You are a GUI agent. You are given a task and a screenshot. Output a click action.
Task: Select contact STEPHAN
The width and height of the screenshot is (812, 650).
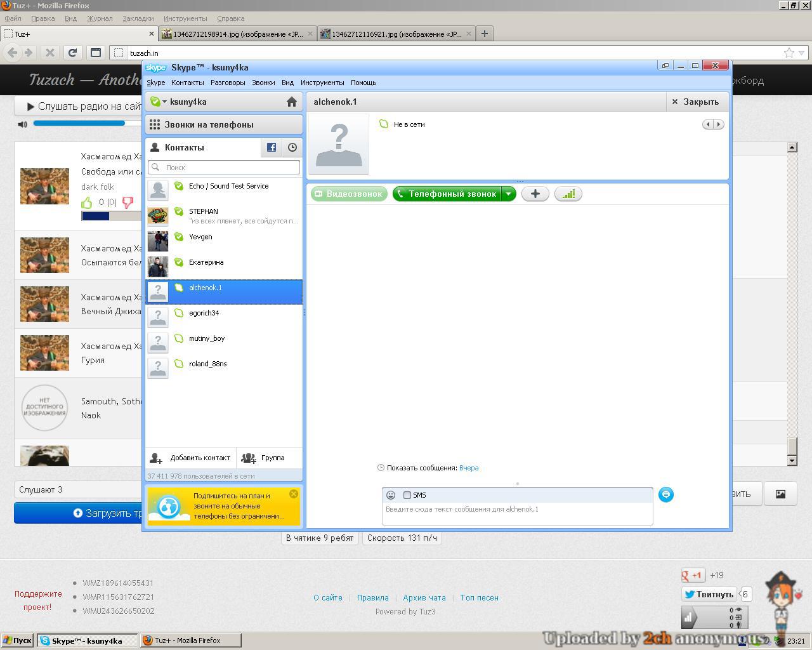tap(224, 216)
